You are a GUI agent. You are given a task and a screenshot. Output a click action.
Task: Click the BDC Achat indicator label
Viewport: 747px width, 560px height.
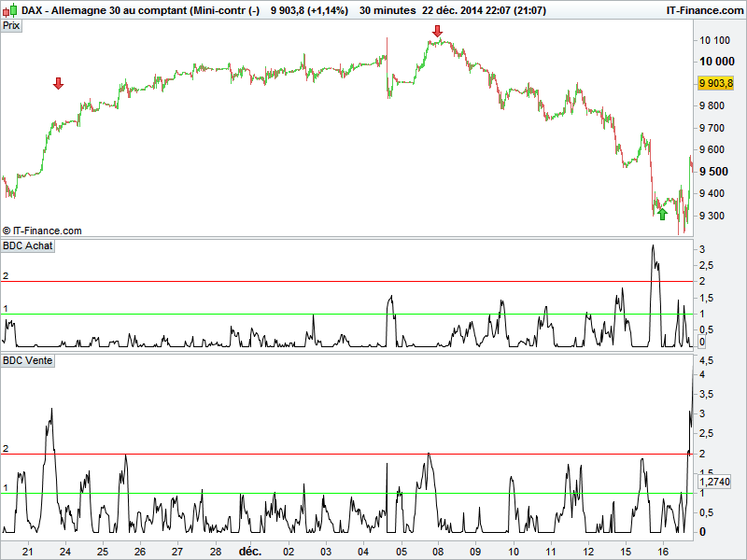click(x=28, y=245)
